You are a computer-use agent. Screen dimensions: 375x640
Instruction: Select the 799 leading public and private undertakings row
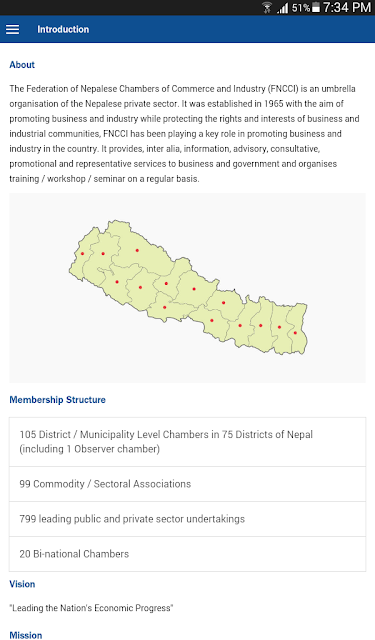click(187, 519)
